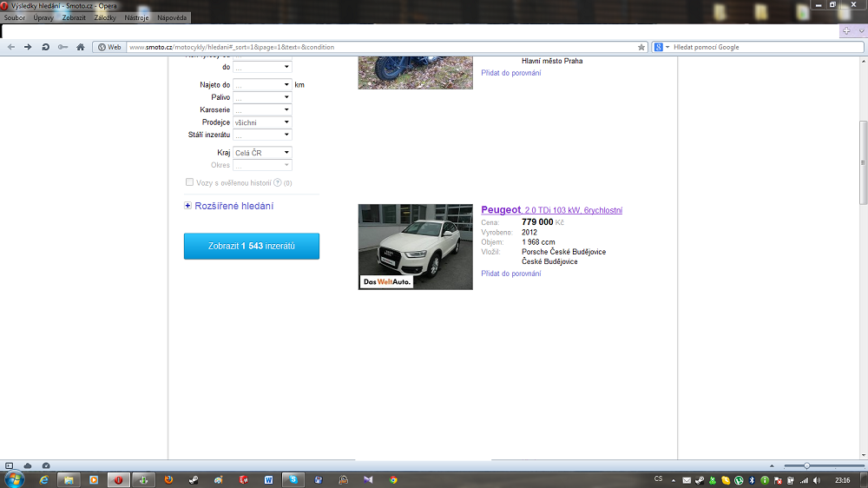868x488 pixels.
Task: Click the browser back arrow button
Action: click(11, 47)
